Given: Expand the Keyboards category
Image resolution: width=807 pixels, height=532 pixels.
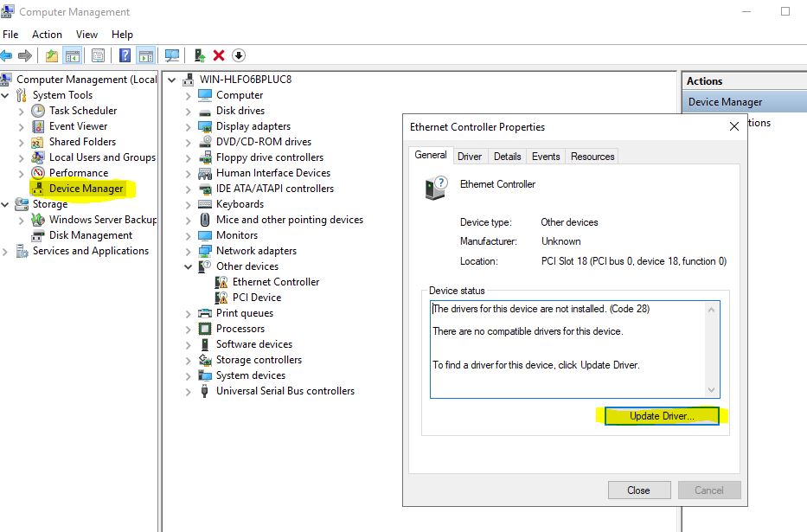Looking at the screenshot, I should (x=189, y=205).
